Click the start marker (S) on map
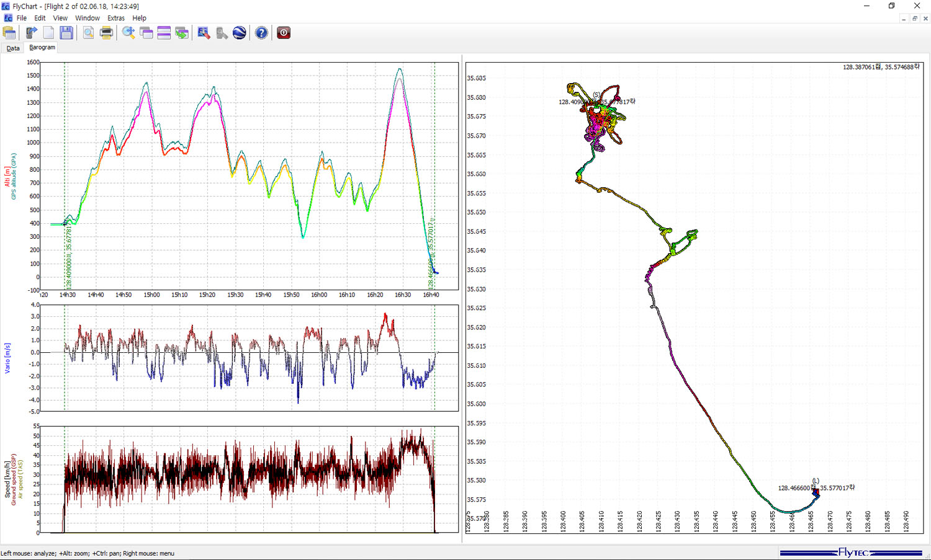Viewport: 931px width, 560px height. [x=596, y=95]
